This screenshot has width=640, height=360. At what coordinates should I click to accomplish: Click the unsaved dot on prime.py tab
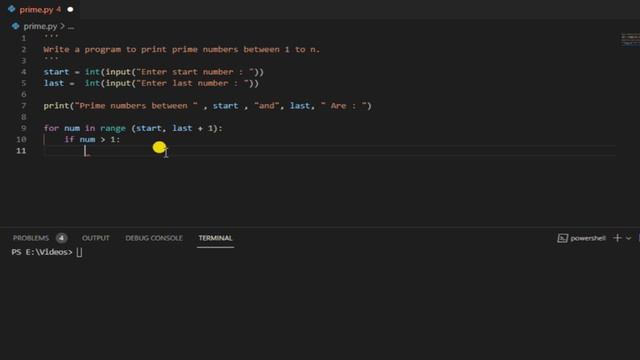click(70, 9)
